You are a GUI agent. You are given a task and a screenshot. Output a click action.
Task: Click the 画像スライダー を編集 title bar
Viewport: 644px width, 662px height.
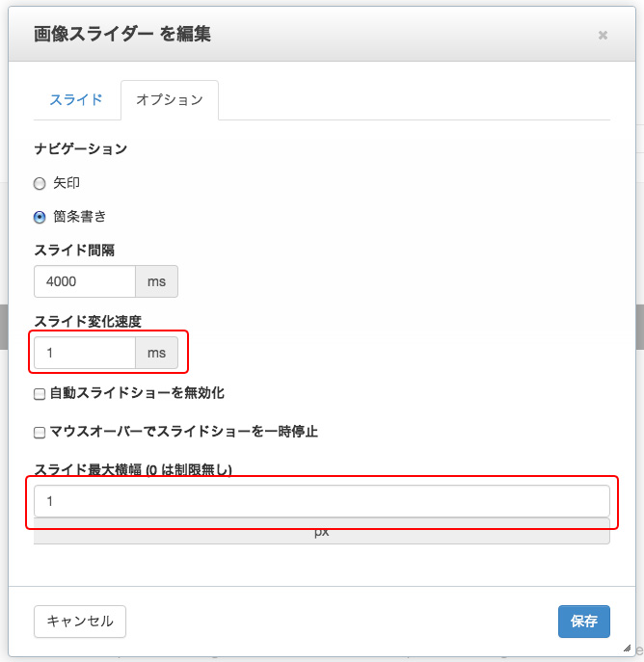[322, 34]
